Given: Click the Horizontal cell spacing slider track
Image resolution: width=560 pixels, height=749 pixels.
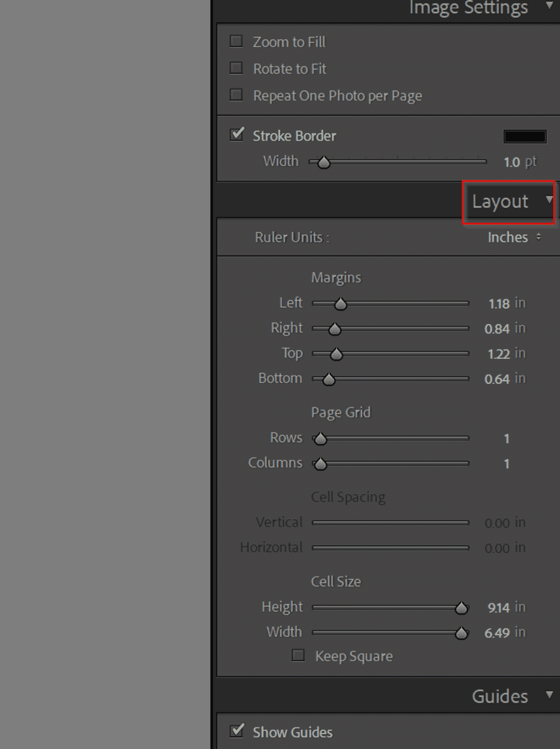Looking at the screenshot, I should (x=391, y=548).
